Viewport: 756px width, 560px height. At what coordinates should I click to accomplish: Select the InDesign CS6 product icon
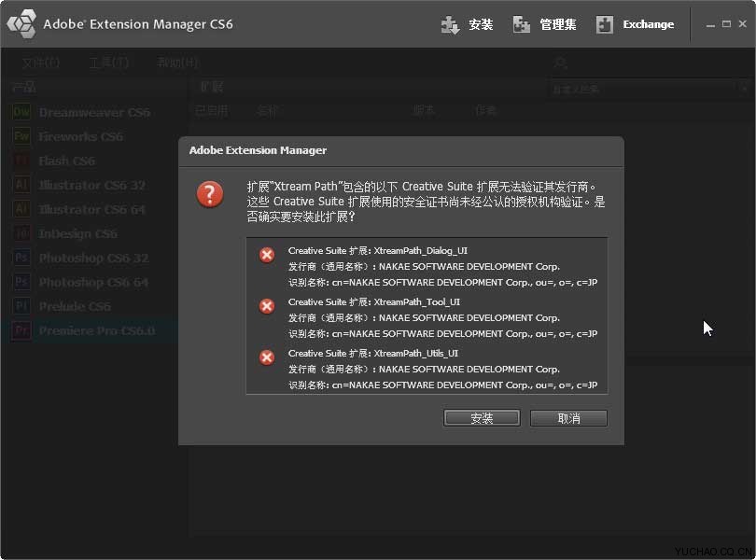23,233
